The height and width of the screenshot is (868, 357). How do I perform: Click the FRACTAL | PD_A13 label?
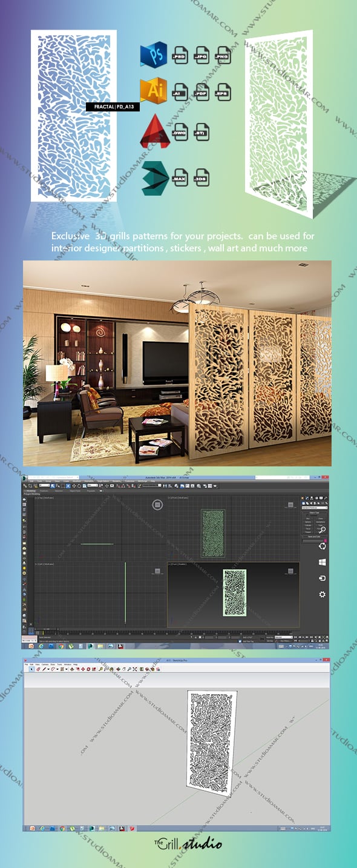coord(114,107)
